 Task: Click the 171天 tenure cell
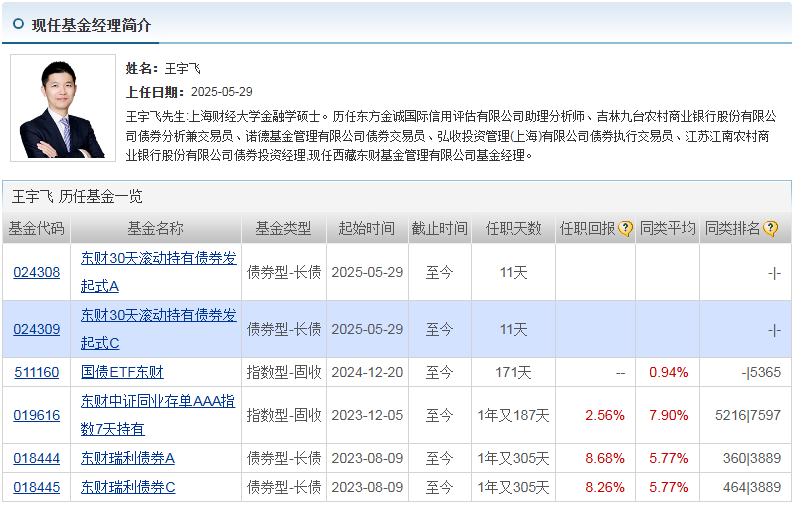click(513, 372)
